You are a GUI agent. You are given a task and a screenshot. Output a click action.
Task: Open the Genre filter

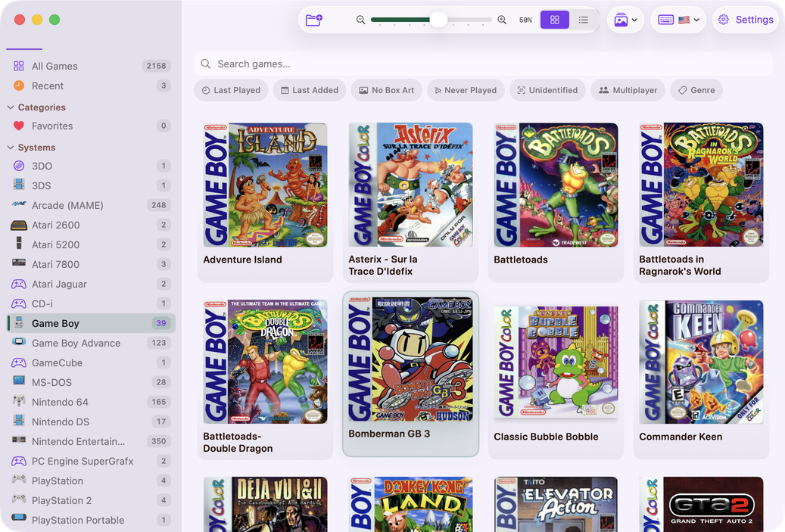pos(696,90)
